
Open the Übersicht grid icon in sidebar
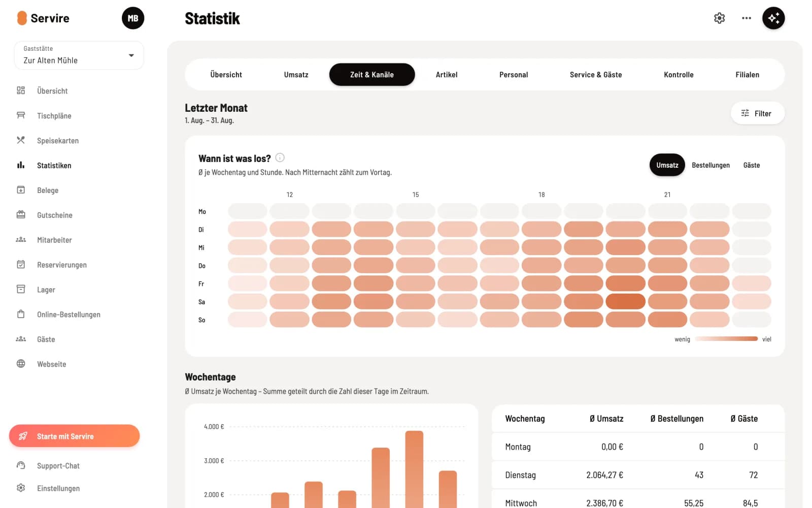pyautogui.click(x=21, y=90)
